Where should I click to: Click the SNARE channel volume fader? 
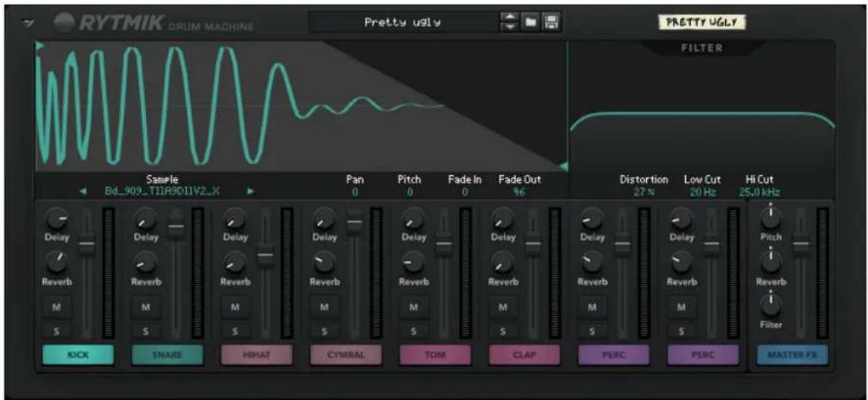tap(176, 226)
